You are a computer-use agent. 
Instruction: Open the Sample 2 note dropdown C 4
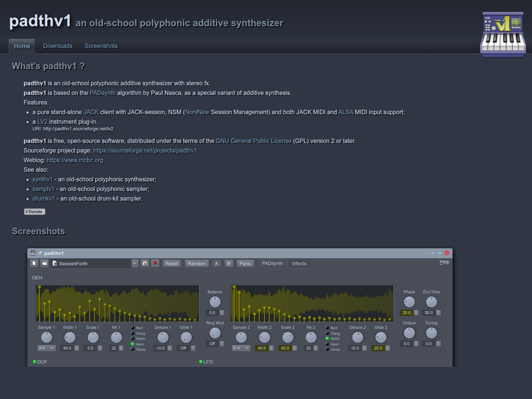pos(241,348)
